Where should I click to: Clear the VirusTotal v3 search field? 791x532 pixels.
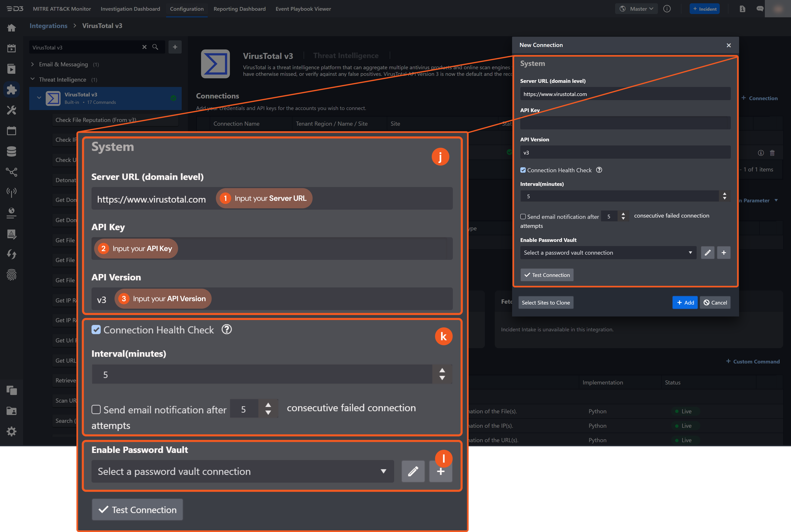click(x=144, y=47)
